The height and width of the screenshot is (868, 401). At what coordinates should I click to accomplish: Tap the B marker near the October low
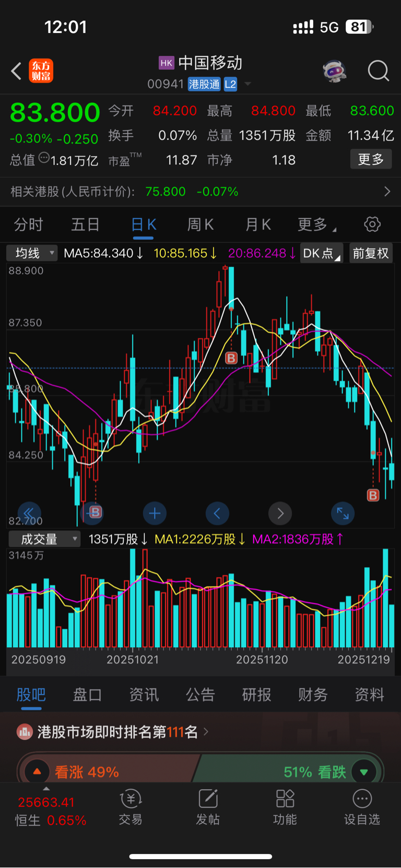pos(95,512)
